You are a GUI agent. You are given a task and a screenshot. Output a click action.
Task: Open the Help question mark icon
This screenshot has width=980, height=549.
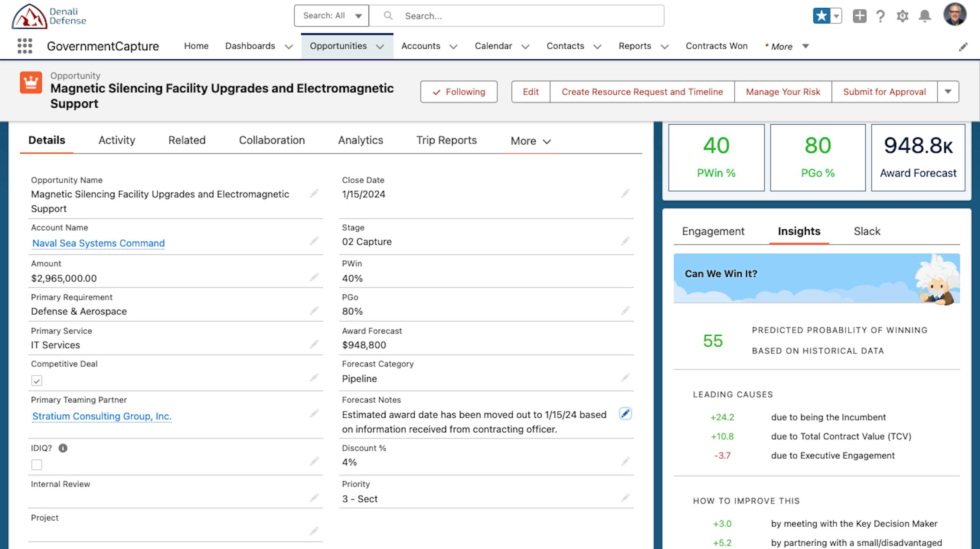pos(880,16)
